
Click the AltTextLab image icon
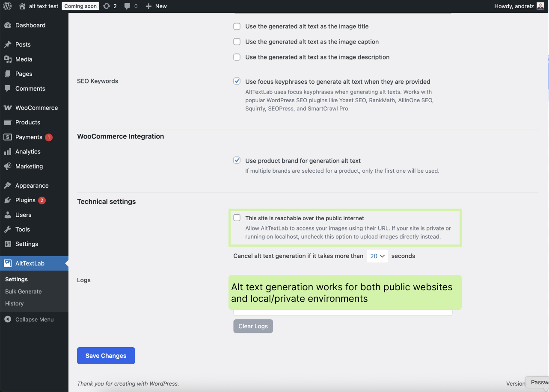click(8, 263)
